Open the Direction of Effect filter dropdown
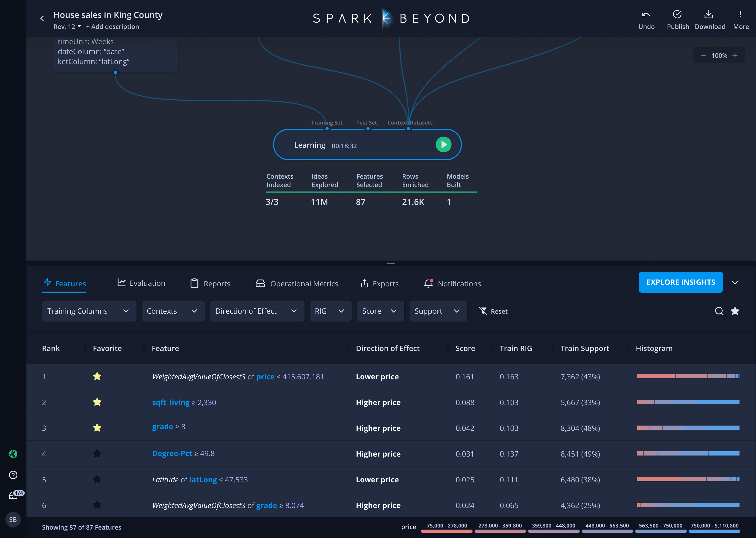 tap(257, 311)
